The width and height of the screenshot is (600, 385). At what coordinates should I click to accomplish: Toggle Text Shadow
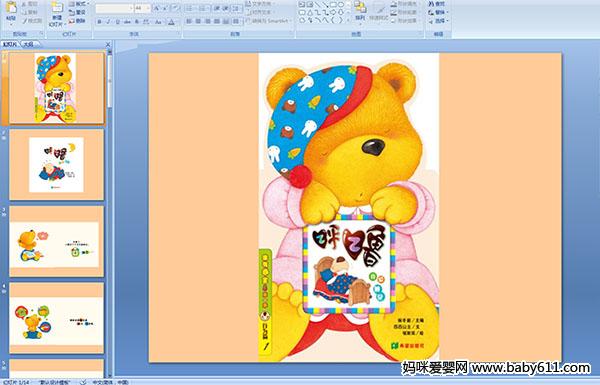(x=137, y=22)
